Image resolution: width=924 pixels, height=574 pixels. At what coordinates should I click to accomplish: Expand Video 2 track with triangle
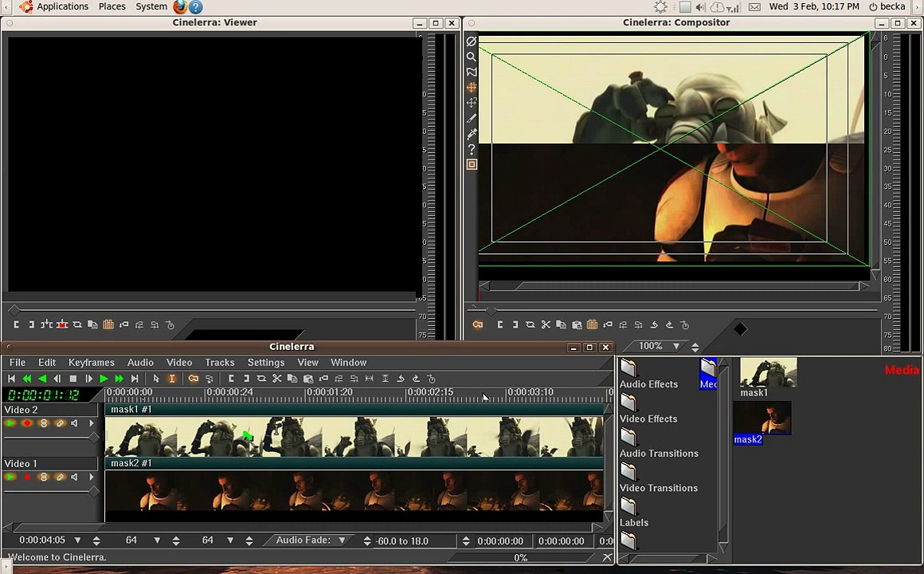click(92, 423)
